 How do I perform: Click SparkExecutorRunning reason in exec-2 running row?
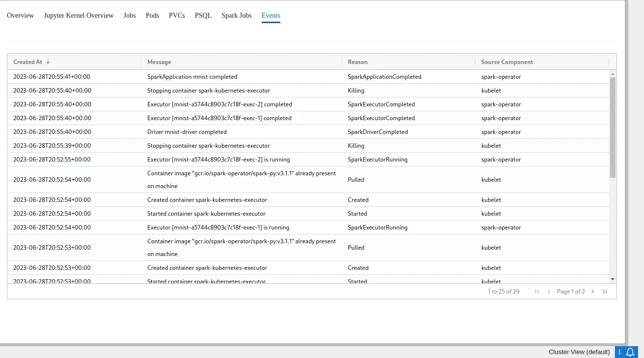(x=378, y=160)
